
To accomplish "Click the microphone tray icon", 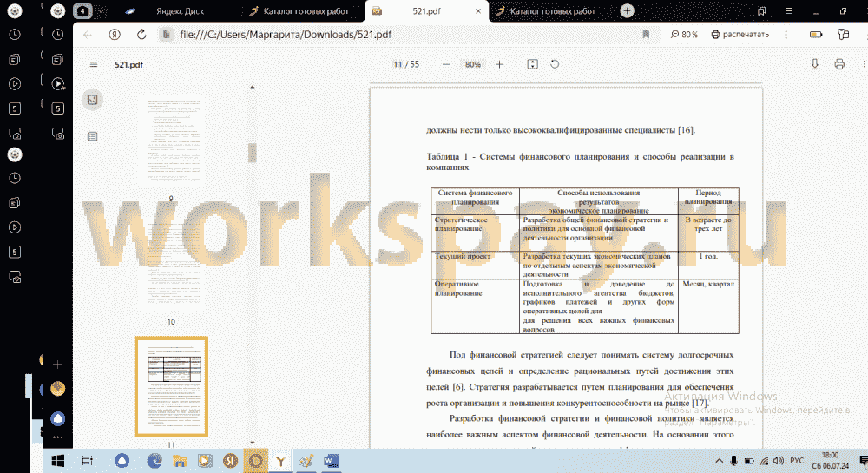I will 733,460.
